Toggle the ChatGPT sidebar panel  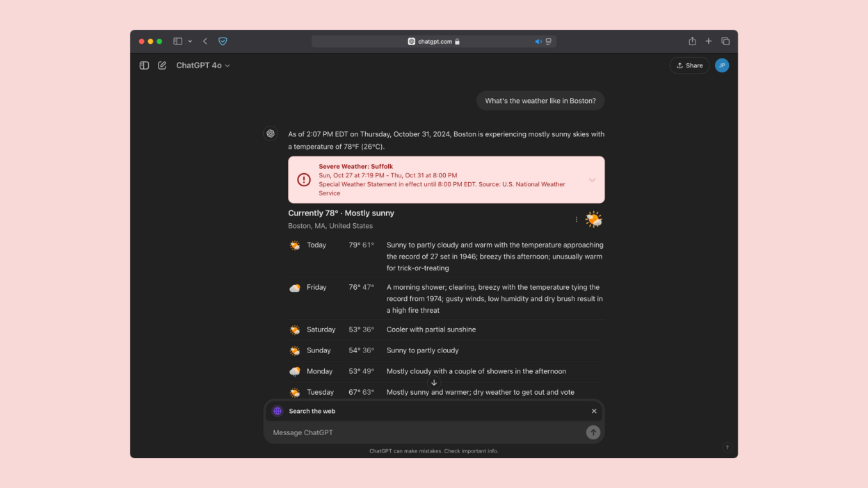(144, 65)
